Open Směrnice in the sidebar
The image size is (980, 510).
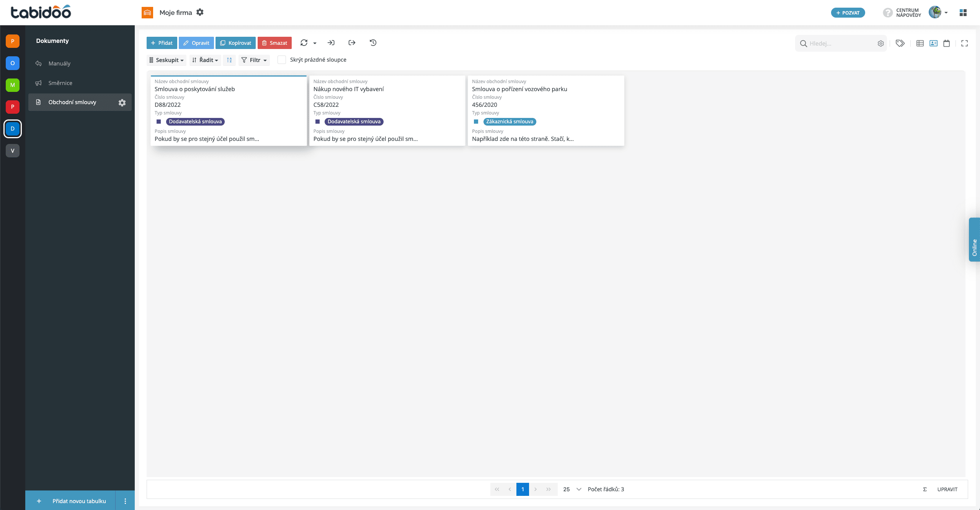(60, 83)
